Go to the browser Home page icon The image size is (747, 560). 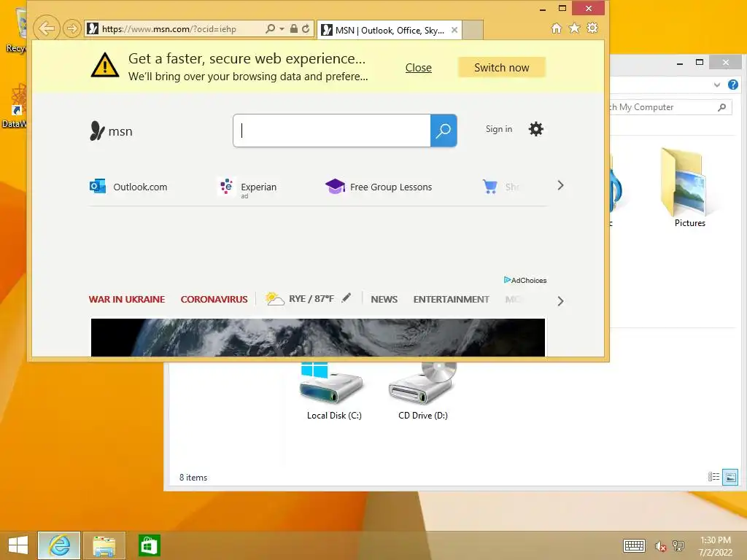pyautogui.click(x=556, y=28)
